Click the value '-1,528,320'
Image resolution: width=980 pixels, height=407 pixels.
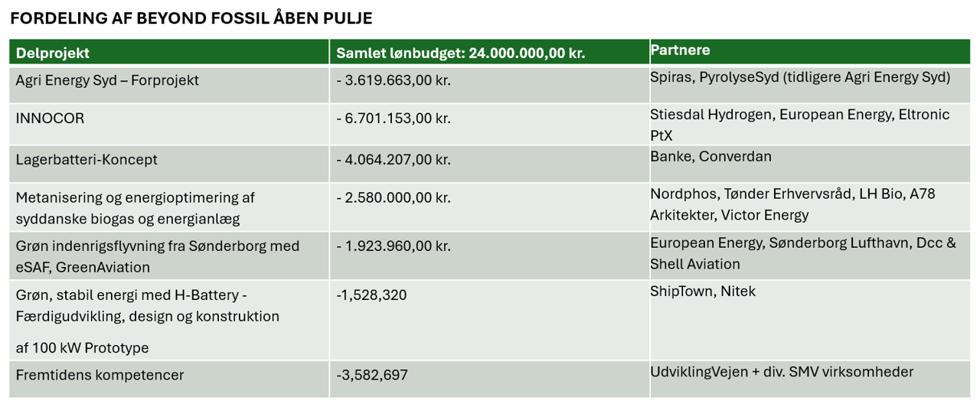372,295
